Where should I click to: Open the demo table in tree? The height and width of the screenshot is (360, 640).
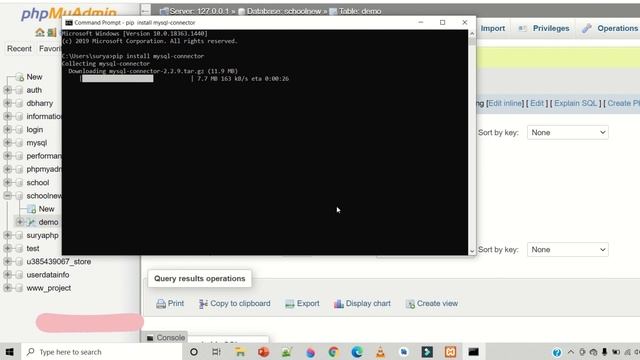click(49, 222)
